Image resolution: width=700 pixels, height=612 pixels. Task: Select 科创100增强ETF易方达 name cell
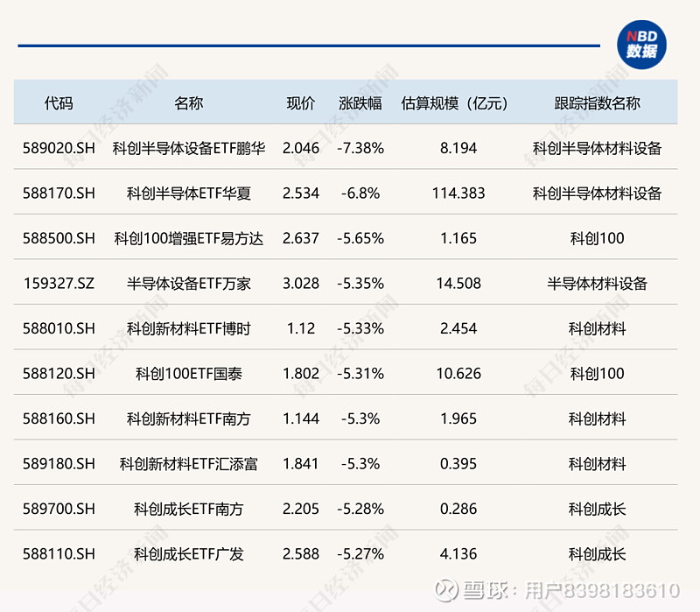pyautogui.click(x=188, y=238)
